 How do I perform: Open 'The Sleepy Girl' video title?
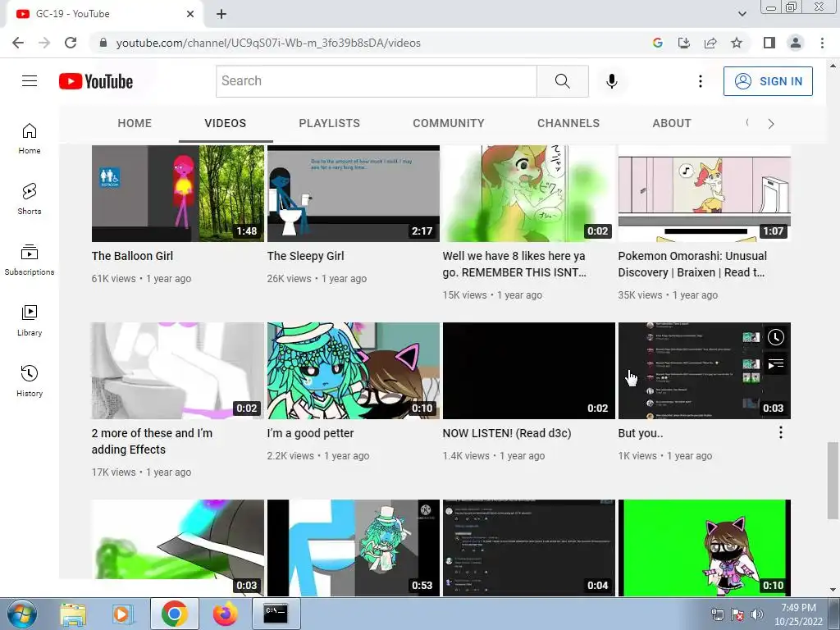[x=305, y=256]
